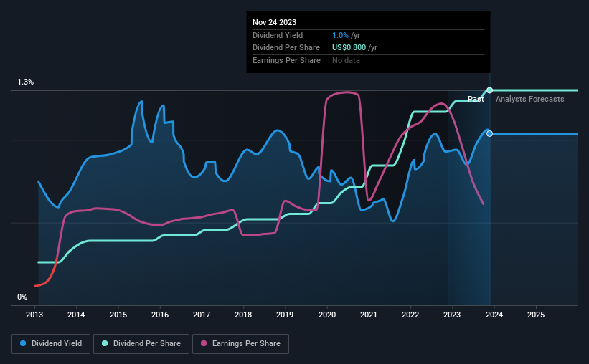Viewport: 589px width, 364px height.
Task: Click the 2013 x-axis label
Action: point(34,315)
